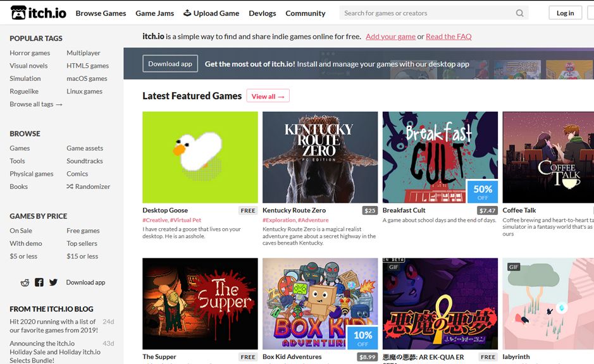Show games $5 or less

click(x=23, y=257)
